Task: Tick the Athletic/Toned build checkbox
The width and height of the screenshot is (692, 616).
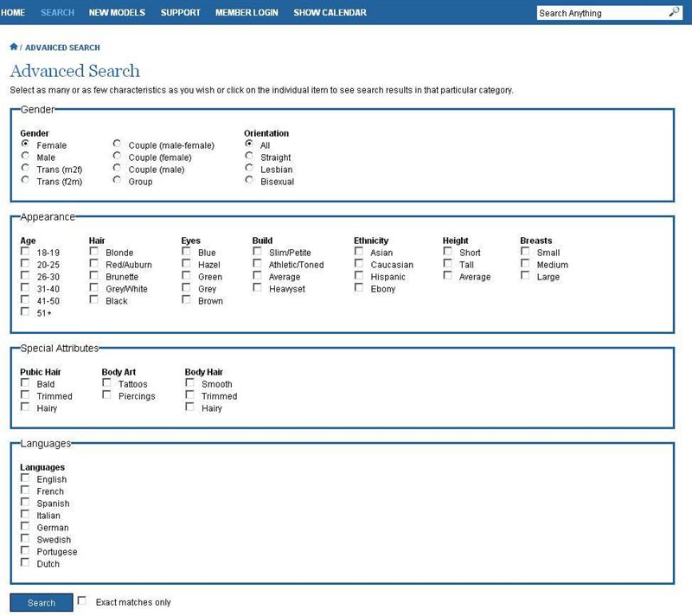Action: [x=257, y=263]
